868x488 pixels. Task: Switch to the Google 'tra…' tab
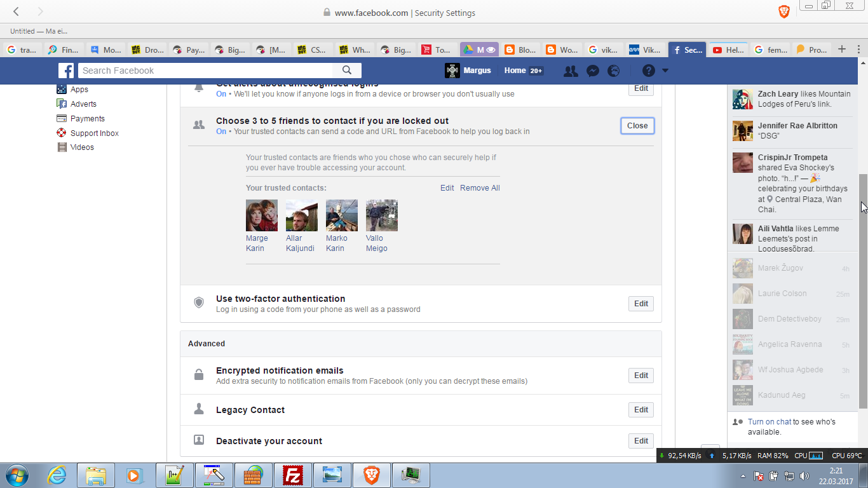click(x=22, y=50)
